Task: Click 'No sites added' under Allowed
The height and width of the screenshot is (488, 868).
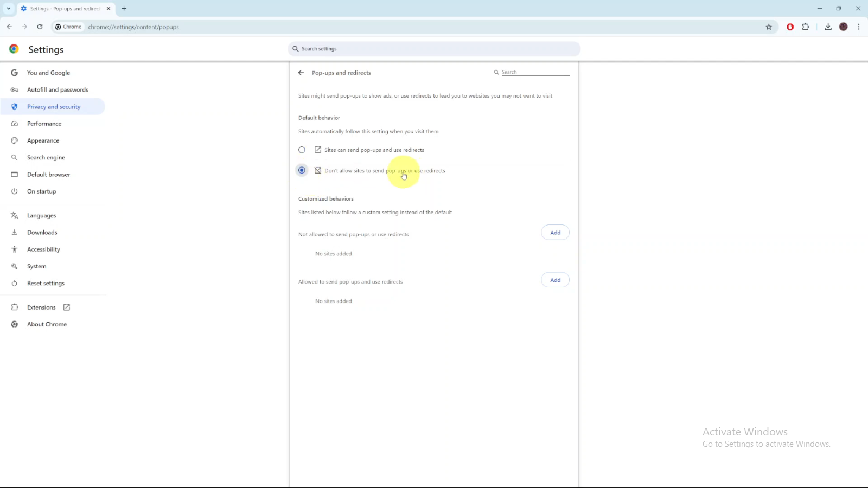Action: (334, 301)
